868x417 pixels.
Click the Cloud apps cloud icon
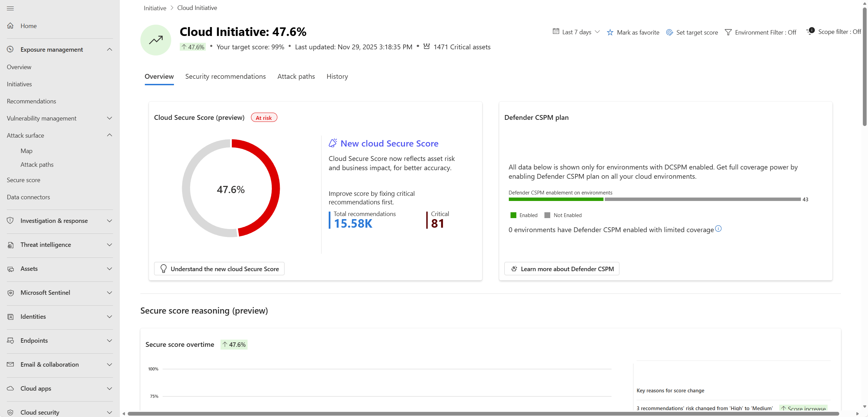click(x=11, y=389)
